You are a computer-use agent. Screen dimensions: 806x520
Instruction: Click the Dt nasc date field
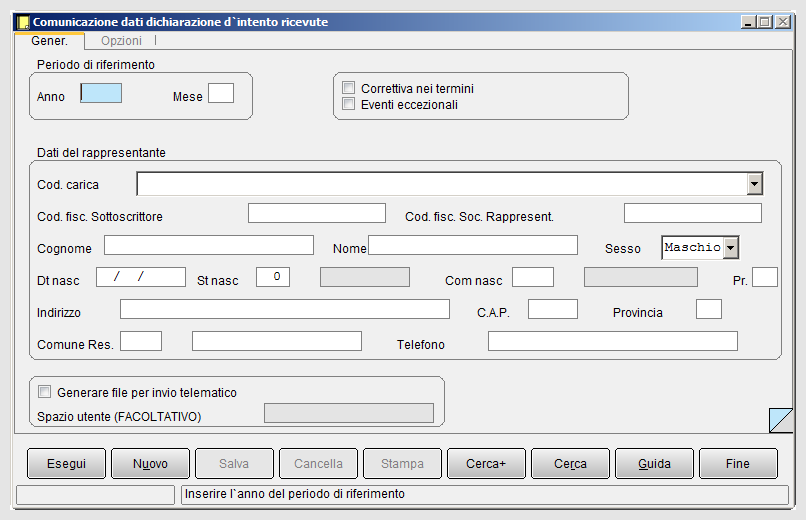click(x=141, y=277)
